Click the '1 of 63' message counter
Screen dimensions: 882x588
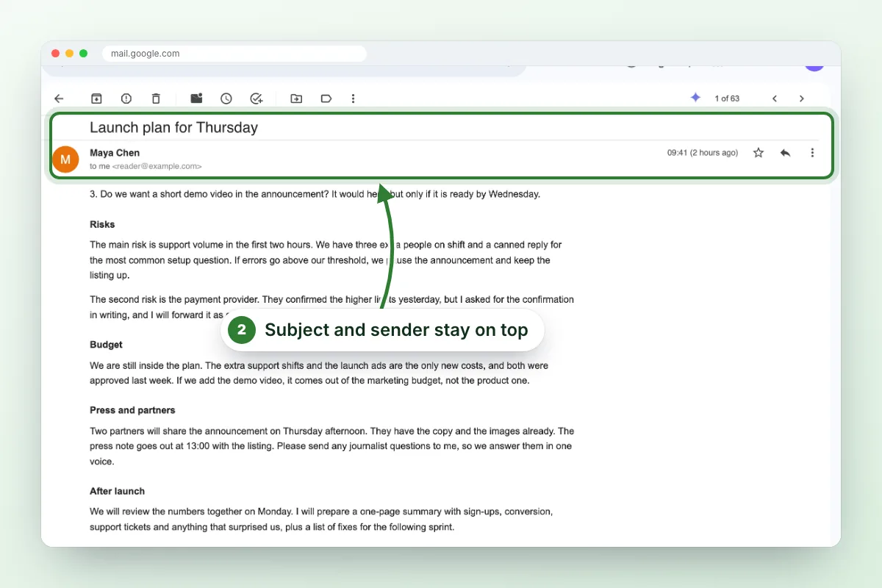click(727, 98)
